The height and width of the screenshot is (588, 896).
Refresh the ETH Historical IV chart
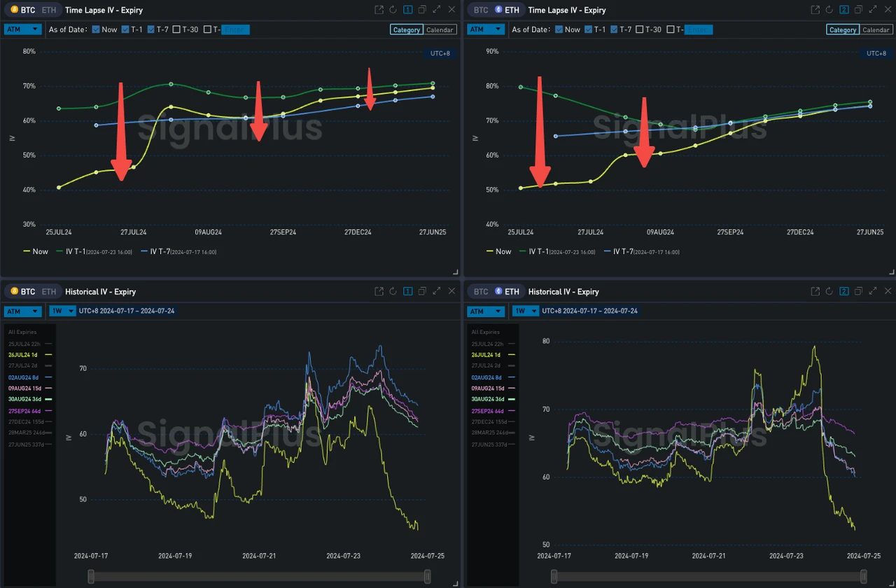click(x=829, y=291)
